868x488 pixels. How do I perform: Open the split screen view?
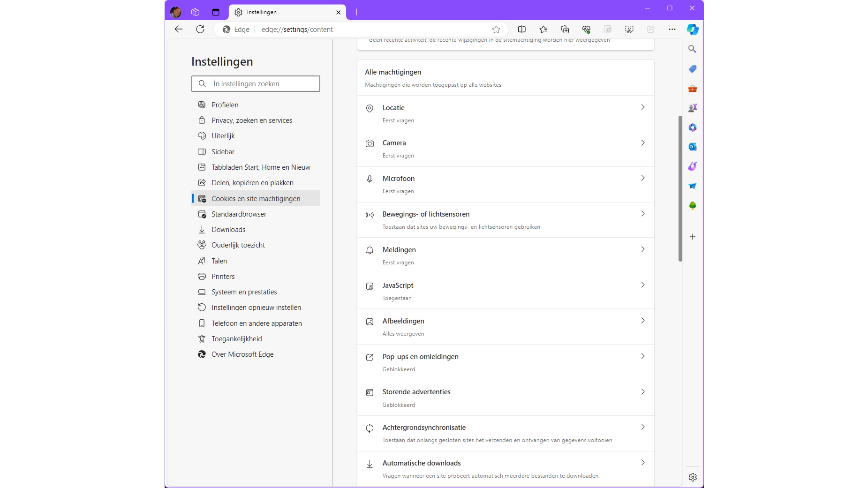pyautogui.click(x=521, y=29)
